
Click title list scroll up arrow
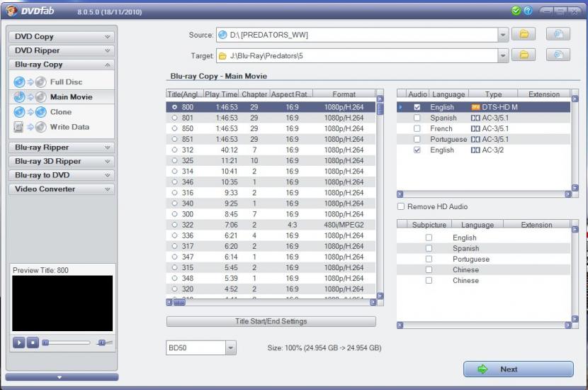(x=380, y=99)
